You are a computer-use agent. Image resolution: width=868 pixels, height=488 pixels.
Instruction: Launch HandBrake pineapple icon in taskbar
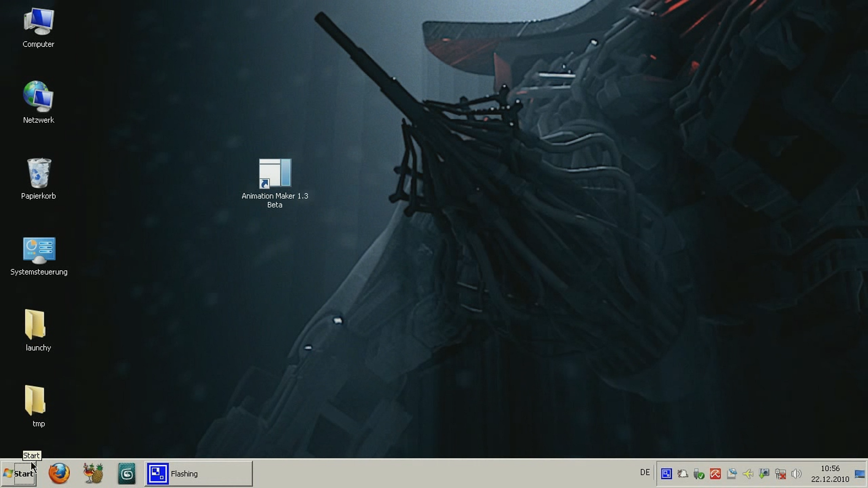pos(93,474)
